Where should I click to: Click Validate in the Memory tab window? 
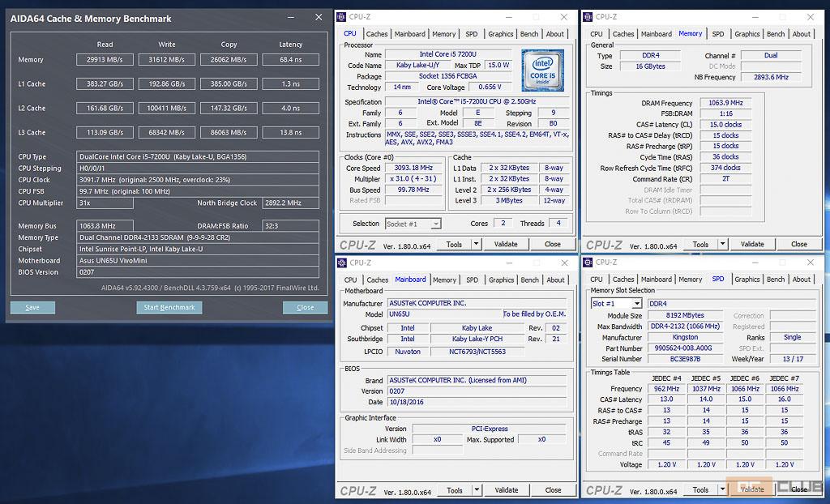(752, 244)
